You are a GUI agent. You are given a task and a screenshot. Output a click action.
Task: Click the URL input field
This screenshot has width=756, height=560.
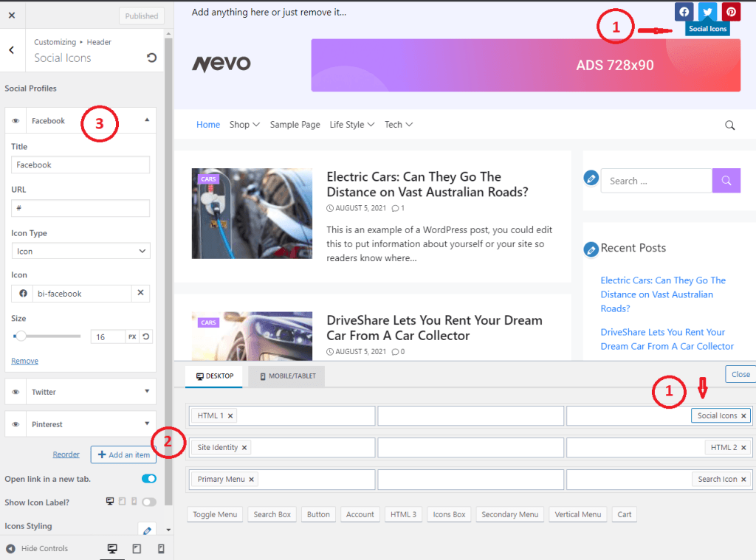click(80, 207)
